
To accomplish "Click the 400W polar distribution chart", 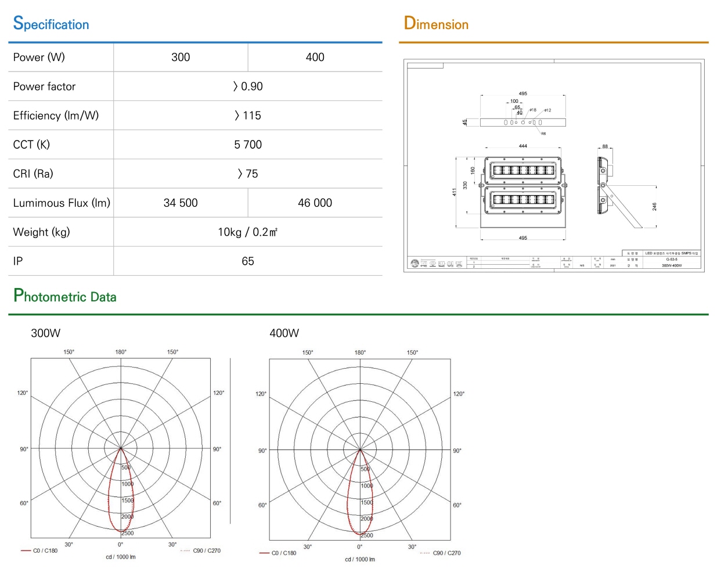I will (360, 449).
